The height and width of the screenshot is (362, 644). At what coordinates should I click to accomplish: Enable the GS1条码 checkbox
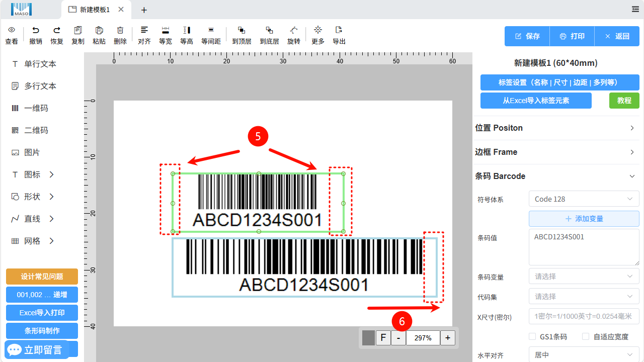(532, 336)
